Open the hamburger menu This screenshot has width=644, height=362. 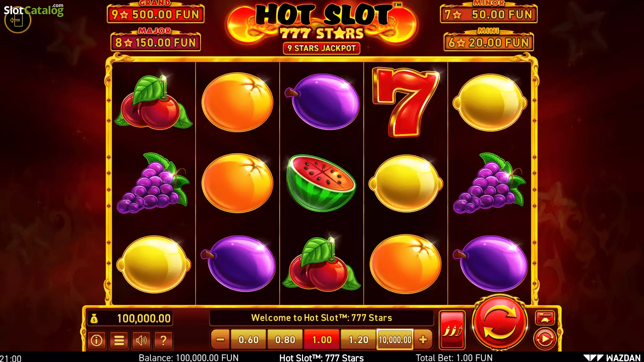pyautogui.click(x=119, y=340)
